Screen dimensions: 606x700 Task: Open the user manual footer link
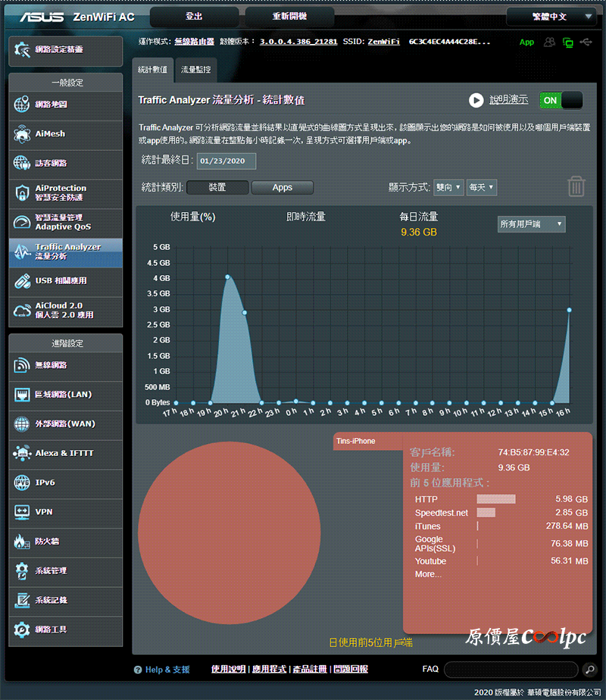tap(228, 669)
